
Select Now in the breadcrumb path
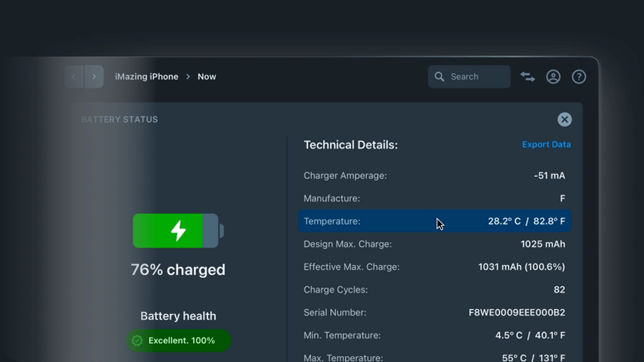pyautogui.click(x=207, y=77)
